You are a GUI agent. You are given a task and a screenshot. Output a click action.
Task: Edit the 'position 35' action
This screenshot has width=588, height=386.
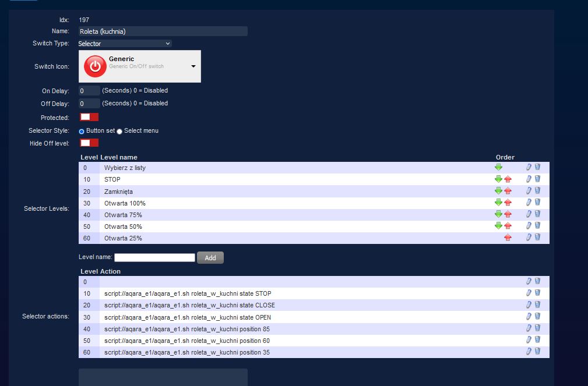[529, 352]
